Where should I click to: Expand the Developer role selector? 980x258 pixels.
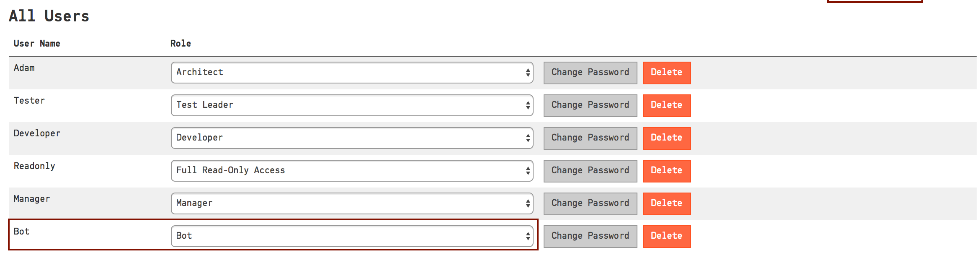click(x=352, y=138)
